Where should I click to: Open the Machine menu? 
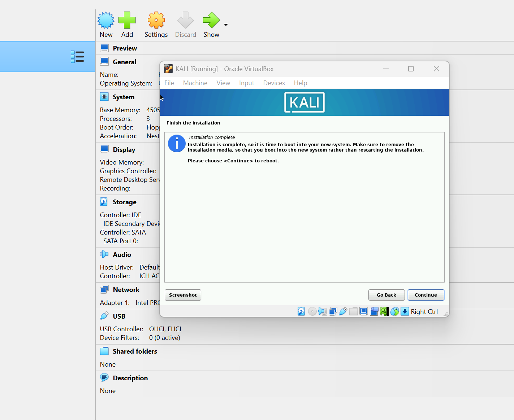pos(195,83)
